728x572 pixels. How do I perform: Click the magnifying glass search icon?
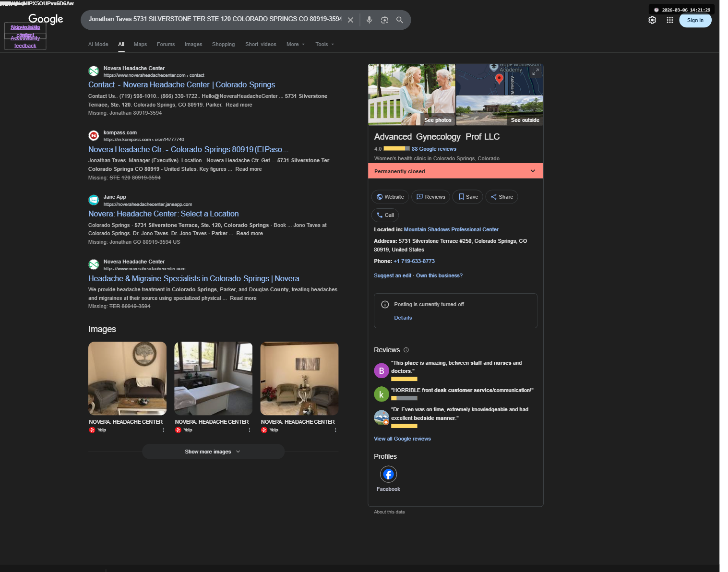coord(399,20)
